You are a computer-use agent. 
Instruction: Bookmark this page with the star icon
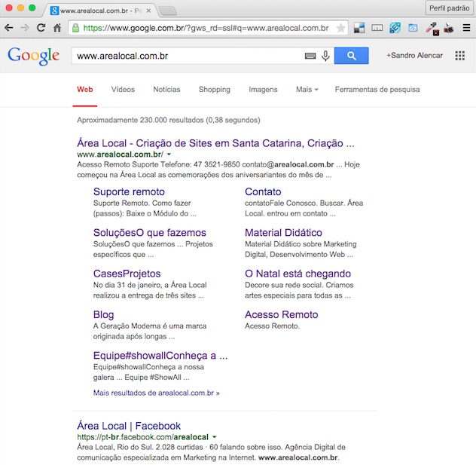(340, 28)
